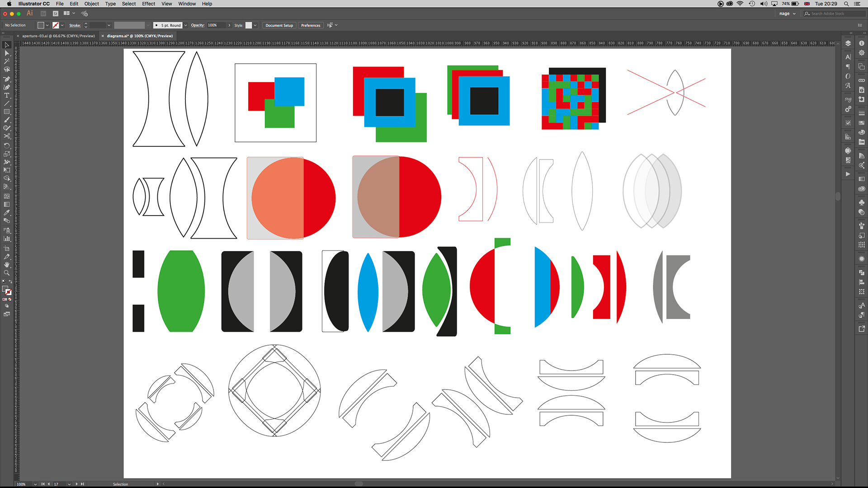The width and height of the screenshot is (868, 488).
Task: Open the Effect menu
Action: (148, 4)
